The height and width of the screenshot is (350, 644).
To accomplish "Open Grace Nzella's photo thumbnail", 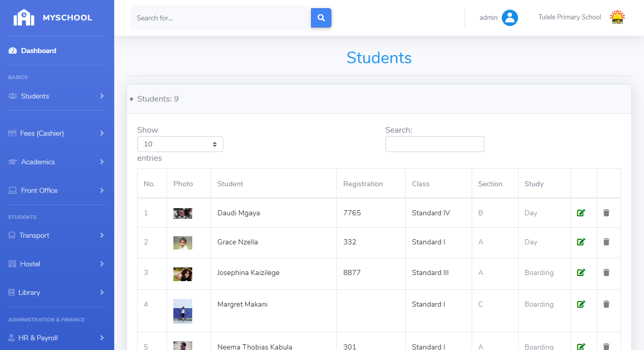I will (183, 243).
